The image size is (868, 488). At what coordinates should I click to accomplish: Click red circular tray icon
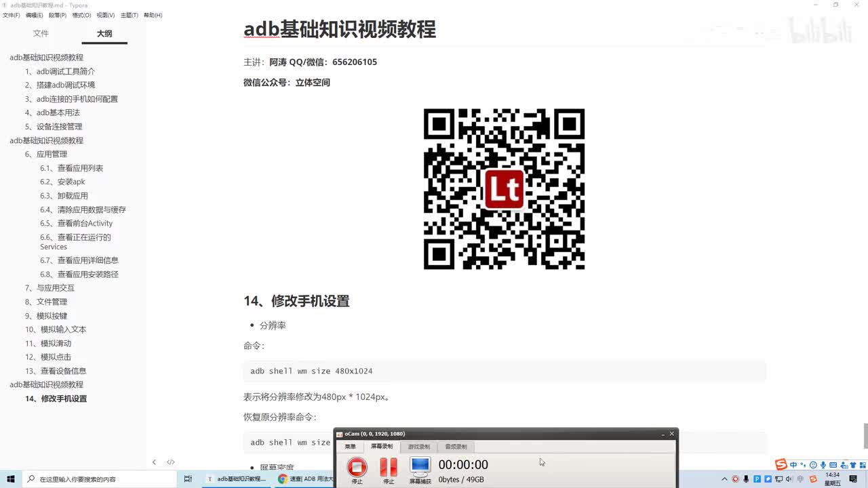tap(735, 479)
